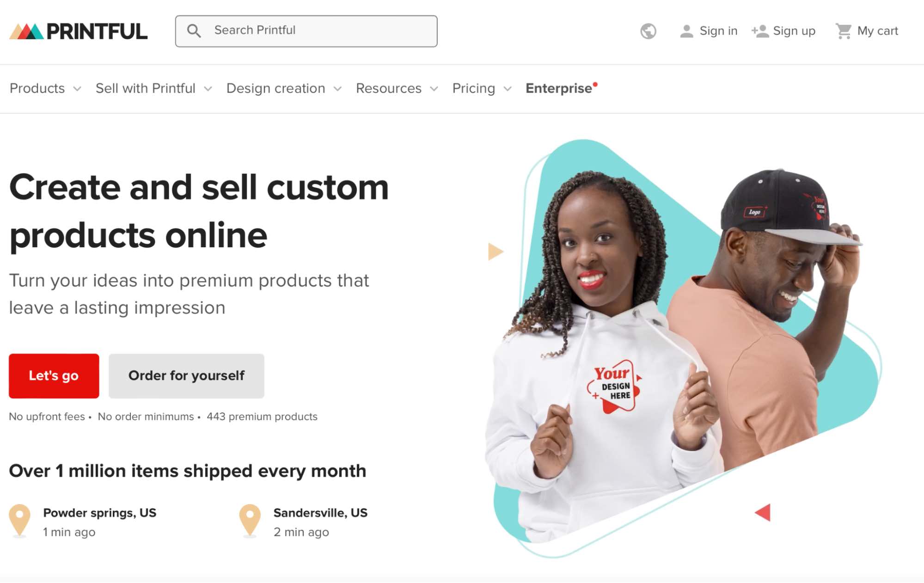This screenshot has height=583, width=924.
Task: Open the language/region globe icon
Action: tap(648, 31)
